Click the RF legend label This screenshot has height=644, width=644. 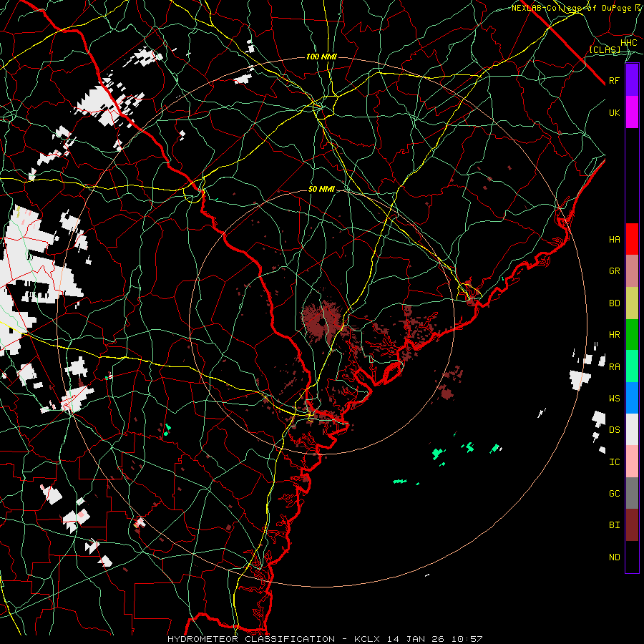[614, 80]
